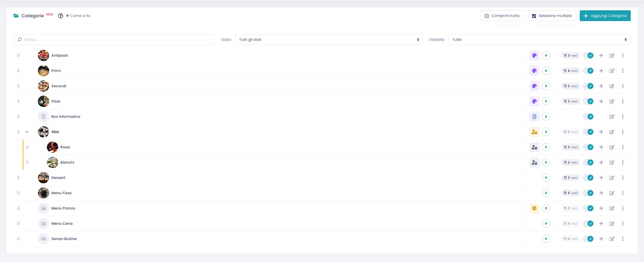Screen dimensions: 644x262
Task: Toggle the Menù Pranzo switch
Action: (588, 208)
